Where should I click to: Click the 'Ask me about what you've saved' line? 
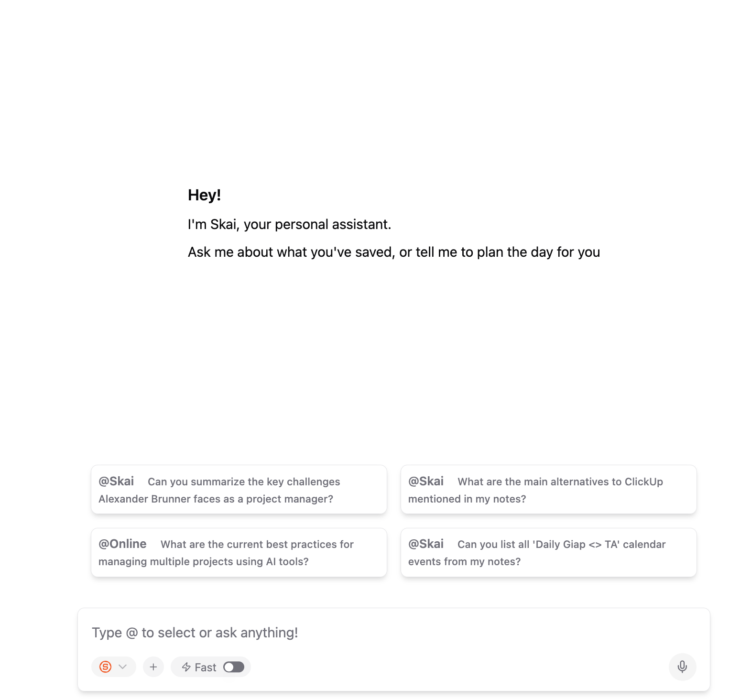click(x=394, y=252)
